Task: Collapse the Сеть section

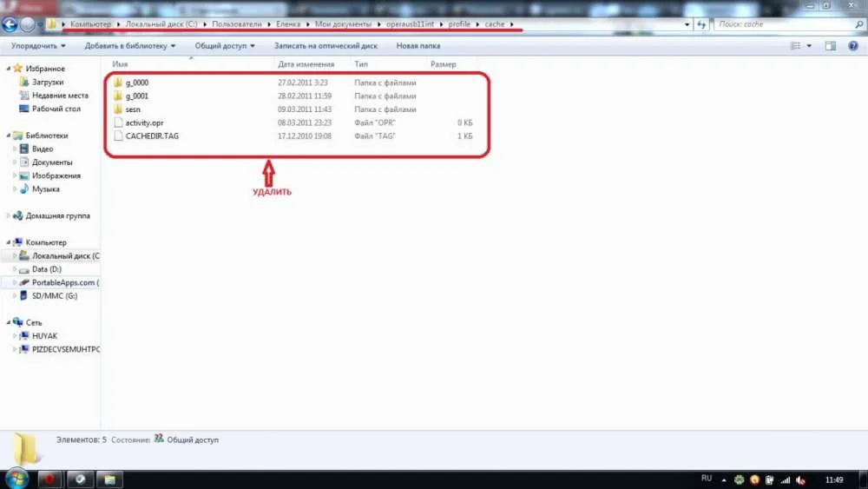Action: [x=9, y=322]
